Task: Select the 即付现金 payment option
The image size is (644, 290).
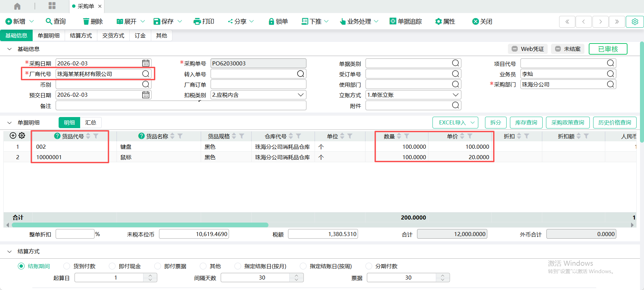Action: (112, 266)
